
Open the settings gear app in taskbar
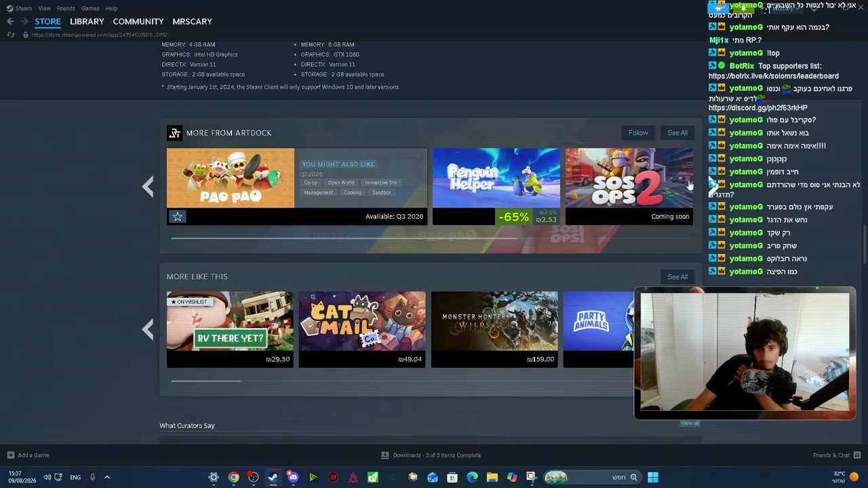pyautogui.click(x=214, y=477)
